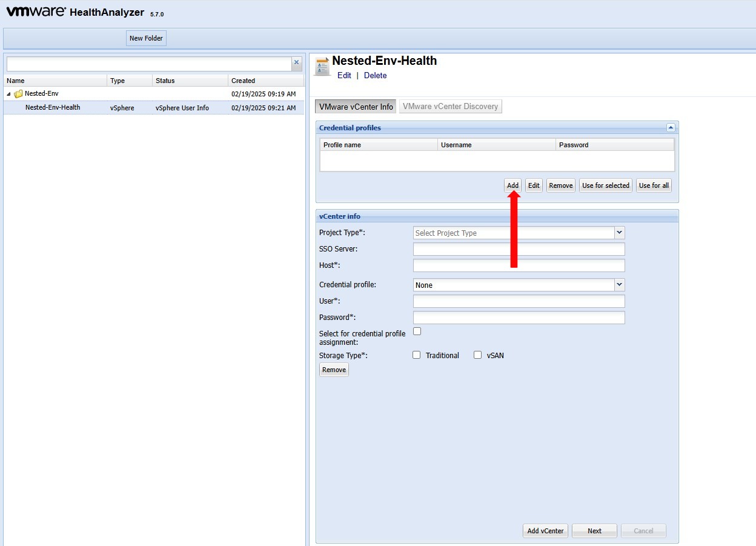Image resolution: width=756 pixels, height=546 pixels.
Task: Click the vSphere User Info status cell
Action: pyautogui.click(x=182, y=108)
